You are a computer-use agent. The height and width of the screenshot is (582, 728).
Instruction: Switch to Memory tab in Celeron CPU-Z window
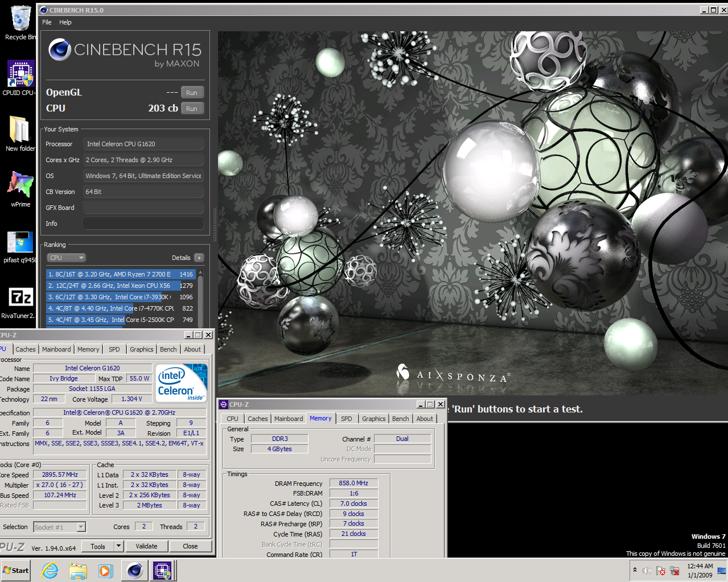click(88, 349)
